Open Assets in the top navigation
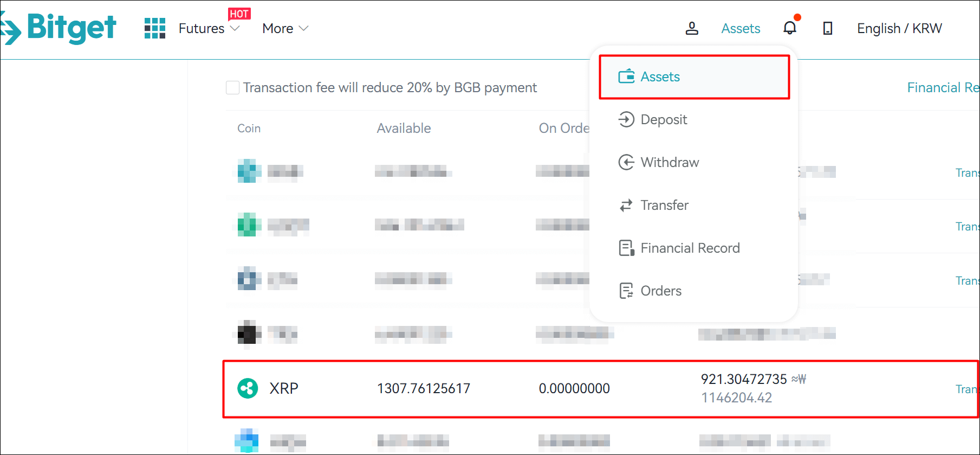The width and height of the screenshot is (980, 455). click(x=741, y=28)
